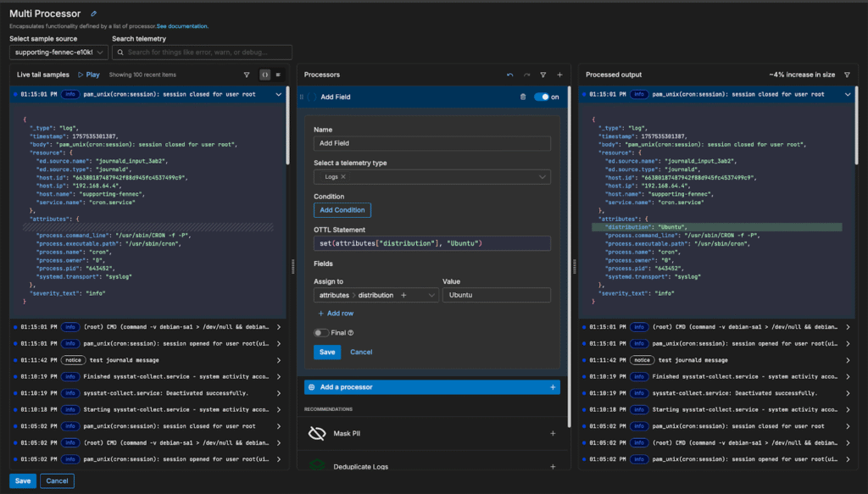
Task: Click the filter icon in Live tail samples
Action: pos(247,75)
